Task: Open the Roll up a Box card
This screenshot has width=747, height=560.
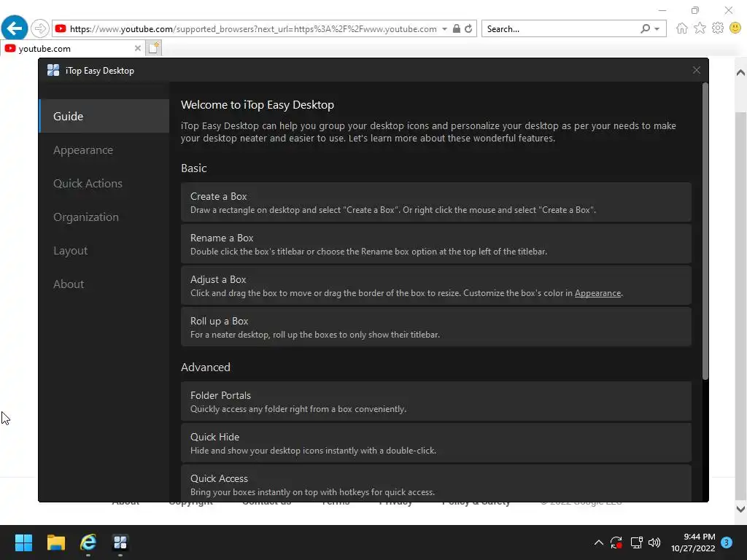Action: coord(436,327)
